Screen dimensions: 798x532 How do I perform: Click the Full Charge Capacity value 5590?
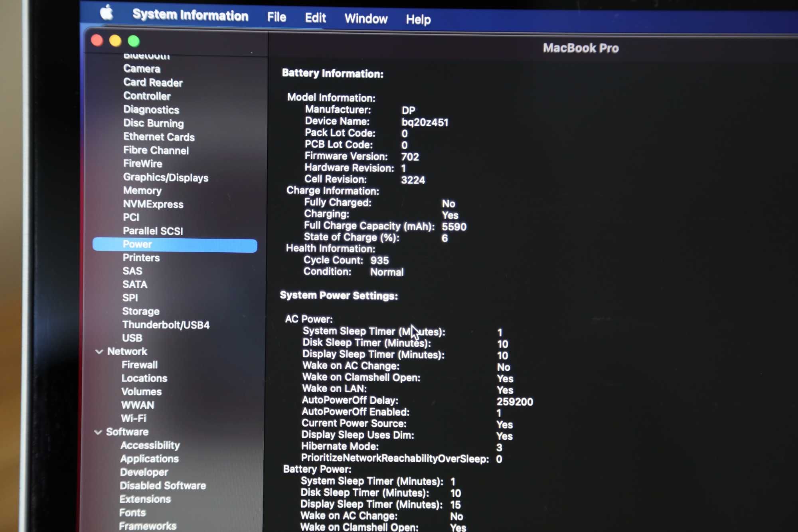tap(454, 227)
